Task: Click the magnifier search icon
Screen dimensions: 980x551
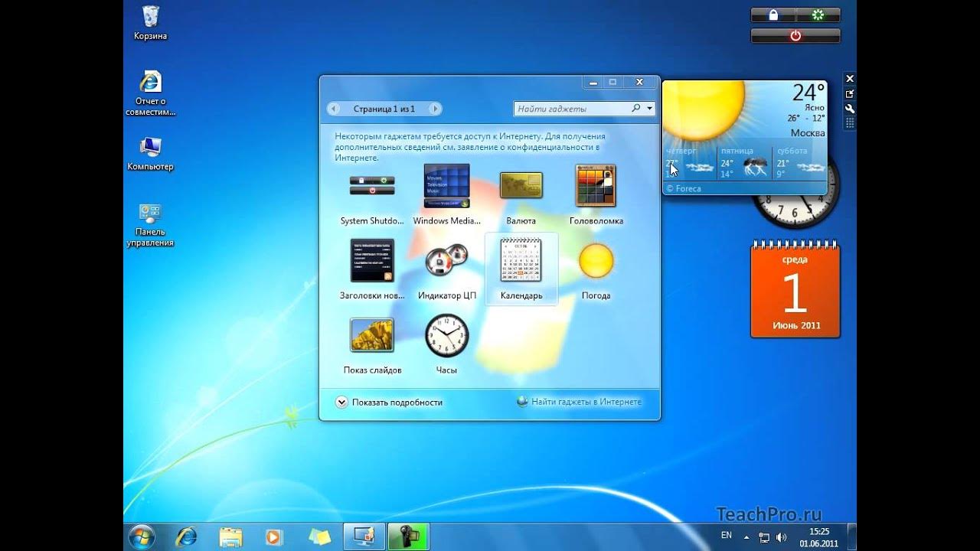Action: [x=636, y=109]
